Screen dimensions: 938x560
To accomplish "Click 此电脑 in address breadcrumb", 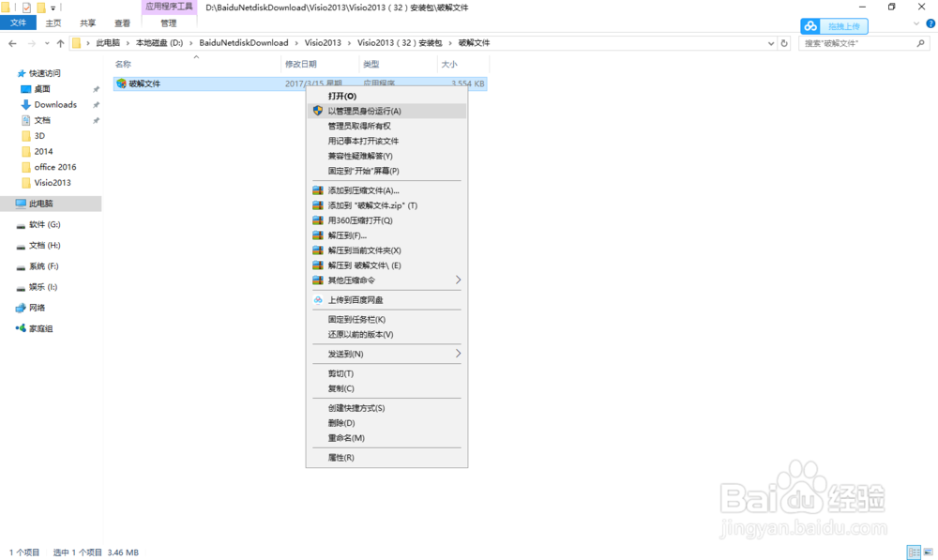I will click(108, 43).
